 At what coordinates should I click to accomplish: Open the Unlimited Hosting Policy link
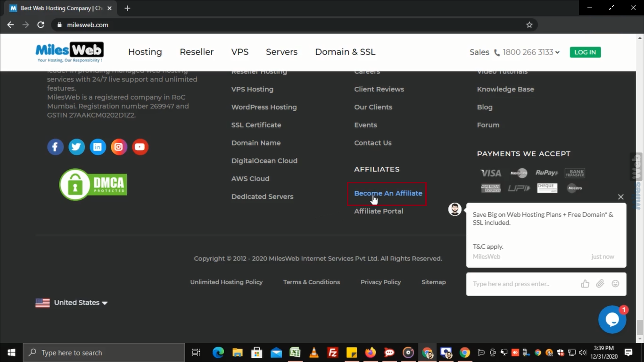(226, 282)
